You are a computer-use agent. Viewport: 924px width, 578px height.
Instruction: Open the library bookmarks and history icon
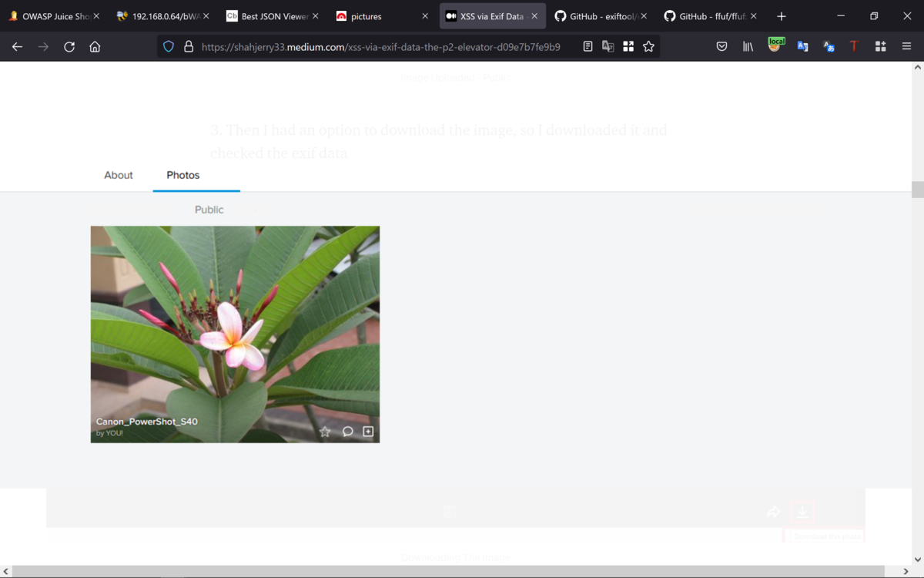tap(748, 47)
